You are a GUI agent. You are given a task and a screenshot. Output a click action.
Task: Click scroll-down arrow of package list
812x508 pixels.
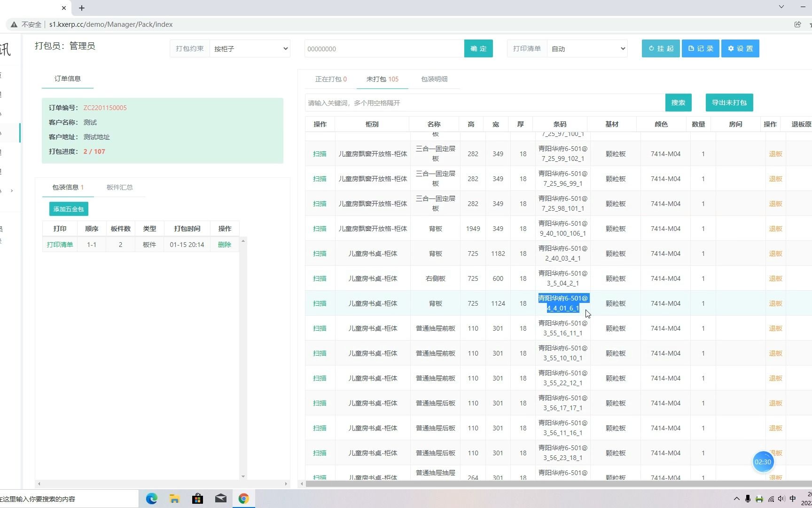click(x=243, y=476)
